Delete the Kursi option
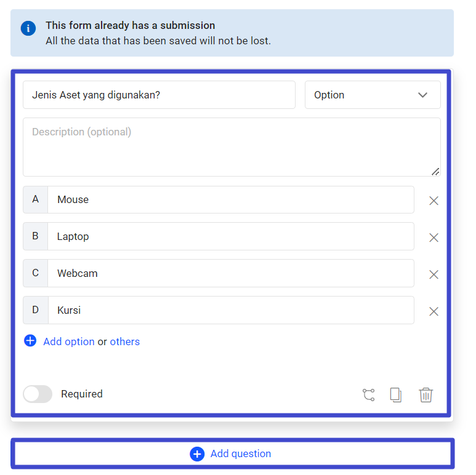The image size is (476, 475). 434,311
